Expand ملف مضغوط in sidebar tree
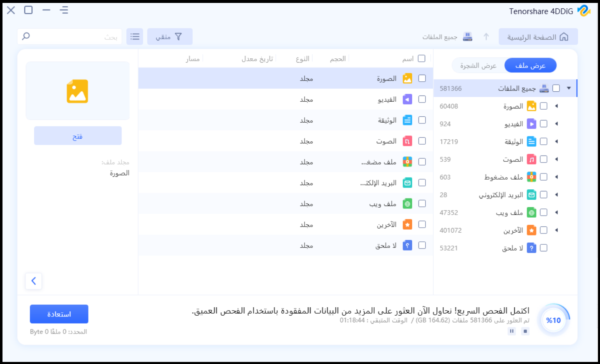This screenshot has height=364, width=600. coord(557,177)
